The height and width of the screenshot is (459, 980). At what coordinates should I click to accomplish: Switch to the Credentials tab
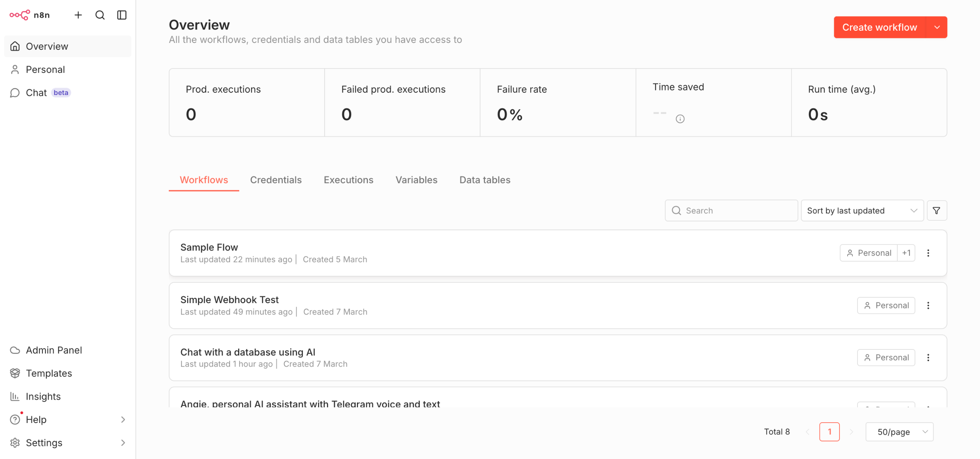276,180
